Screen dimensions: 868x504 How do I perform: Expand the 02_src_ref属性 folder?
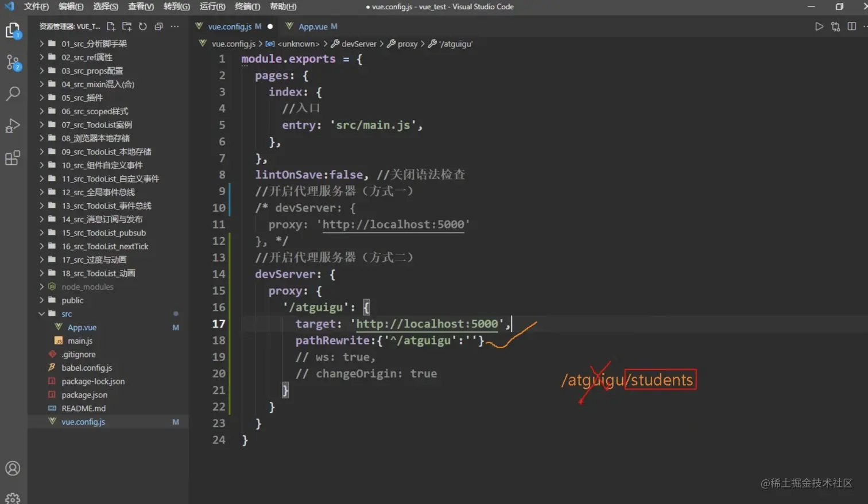pyautogui.click(x=41, y=57)
